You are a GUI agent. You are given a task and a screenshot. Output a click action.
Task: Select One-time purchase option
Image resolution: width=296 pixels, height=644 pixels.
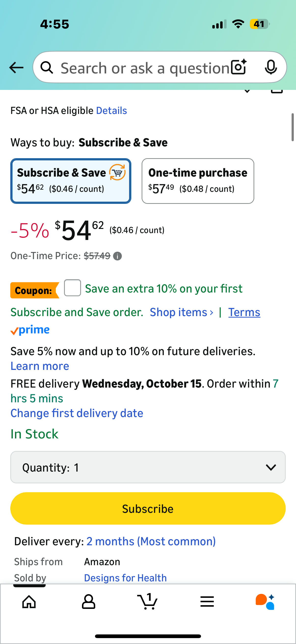(198, 181)
